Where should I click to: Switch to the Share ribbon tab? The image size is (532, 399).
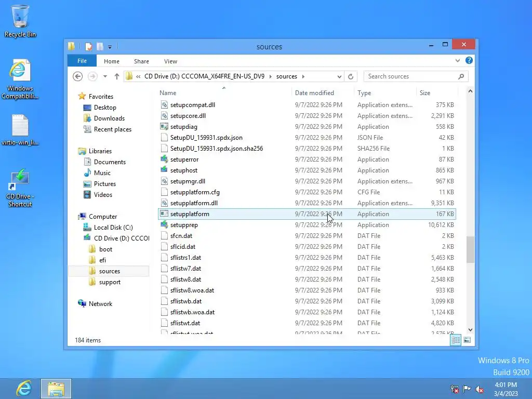[x=141, y=61]
